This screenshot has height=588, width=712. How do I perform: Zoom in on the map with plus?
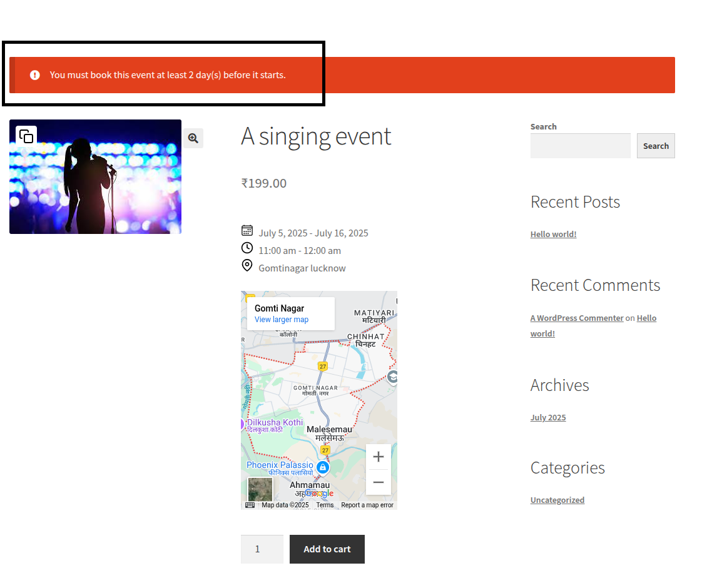pyautogui.click(x=379, y=457)
